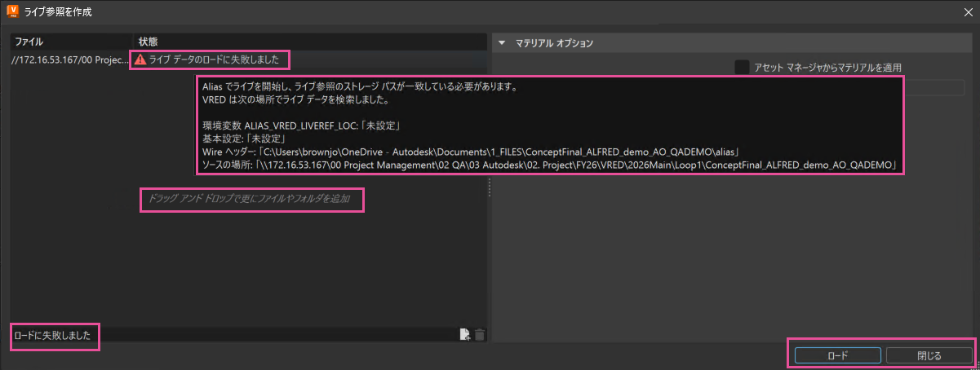Click the ロード button

click(837, 355)
